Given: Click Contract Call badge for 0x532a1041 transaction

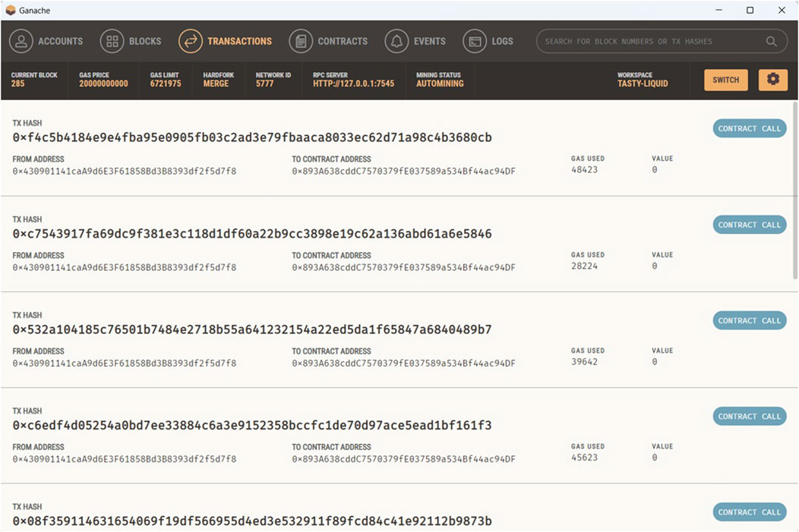Looking at the screenshot, I should tap(750, 320).
